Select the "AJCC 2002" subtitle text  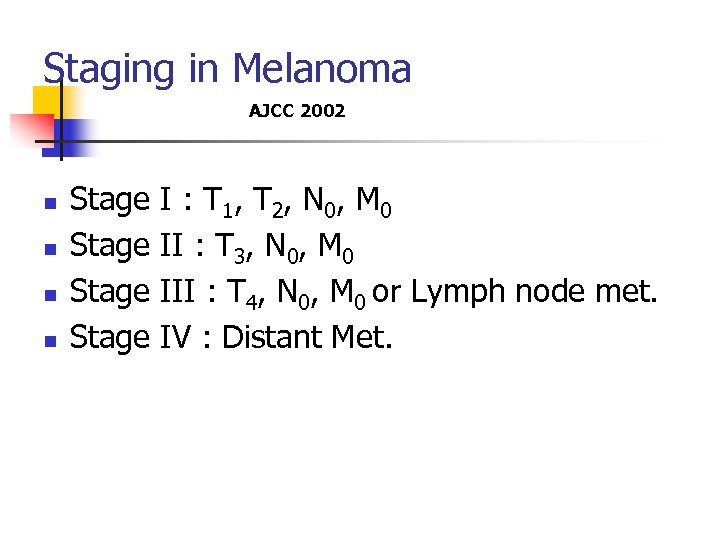297,111
